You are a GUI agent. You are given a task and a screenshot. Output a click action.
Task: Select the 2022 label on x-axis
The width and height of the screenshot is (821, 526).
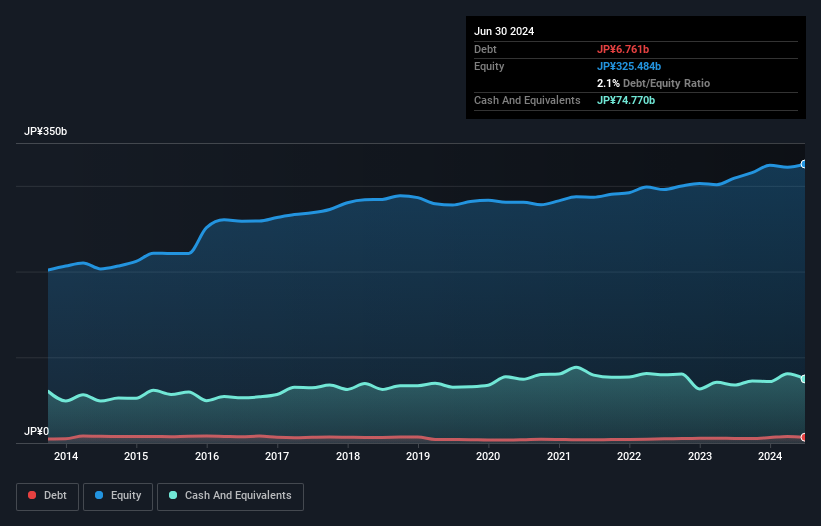point(629,457)
